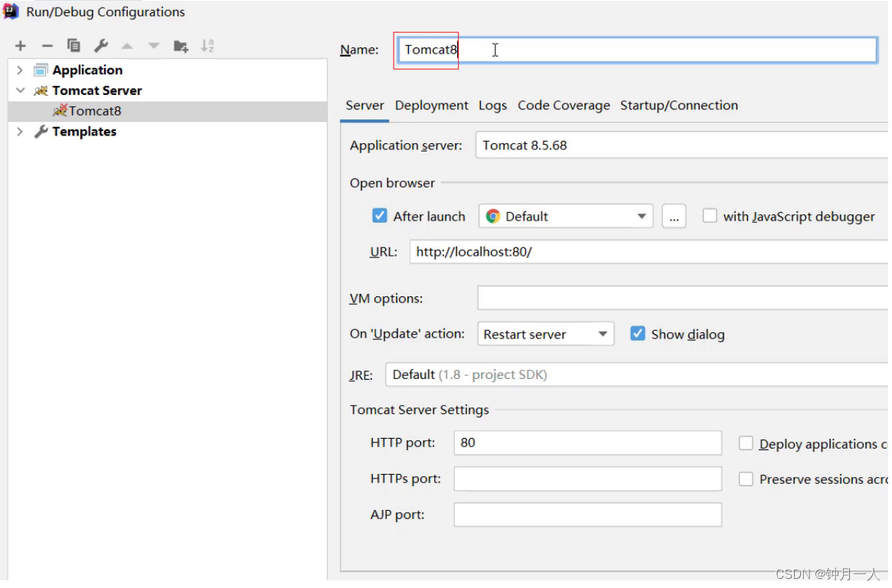Image resolution: width=892 pixels, height=588 pixels.
Task: Click the 'Open browser' section label
Action: tap(393, 184)
